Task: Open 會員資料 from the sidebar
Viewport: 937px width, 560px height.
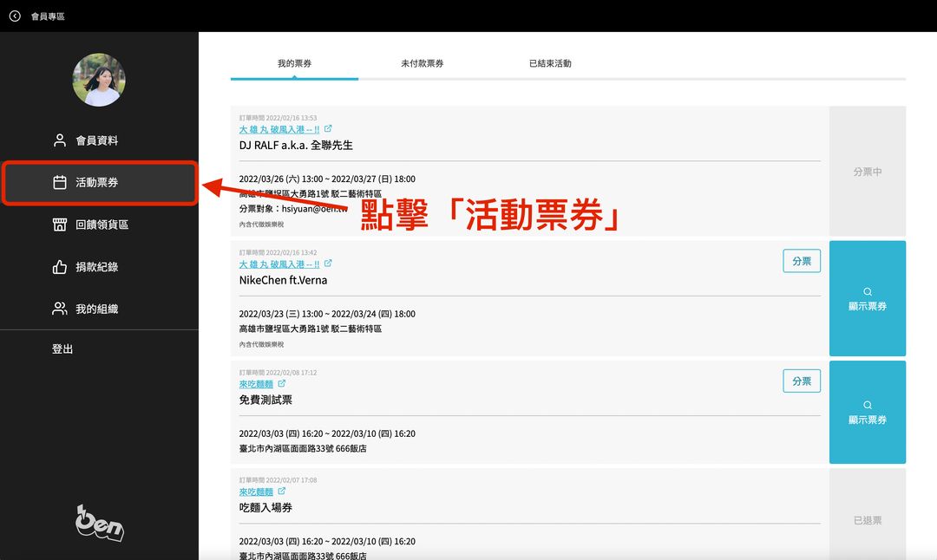Action: (x=96, y=140)
